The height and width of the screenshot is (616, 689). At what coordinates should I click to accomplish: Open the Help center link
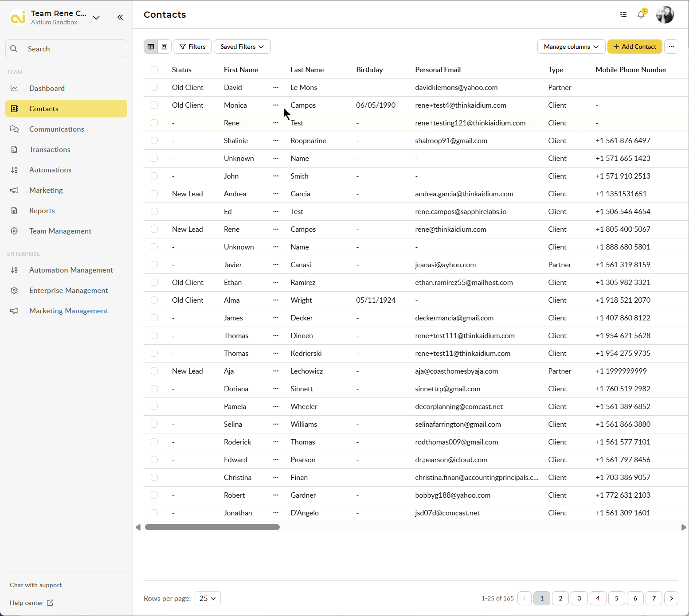(31, 603)
